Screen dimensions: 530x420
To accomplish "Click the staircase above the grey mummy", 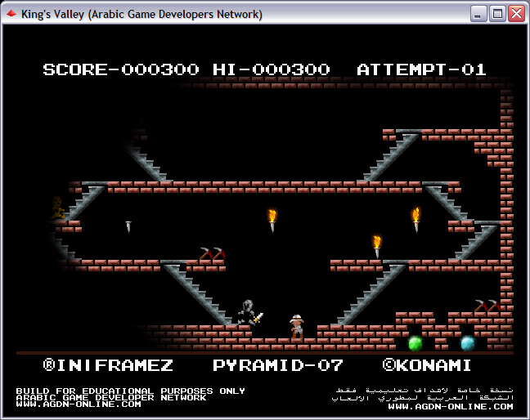I will 198,293.
